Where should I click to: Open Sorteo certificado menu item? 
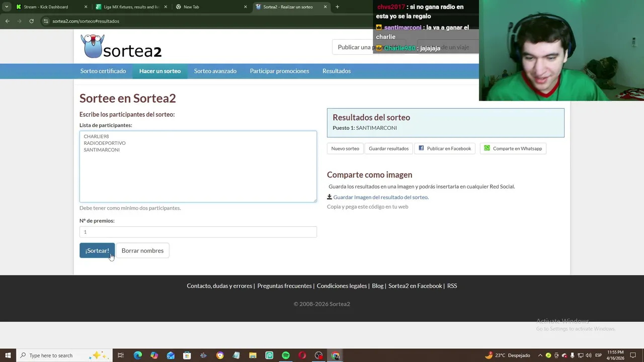[103, 71]
